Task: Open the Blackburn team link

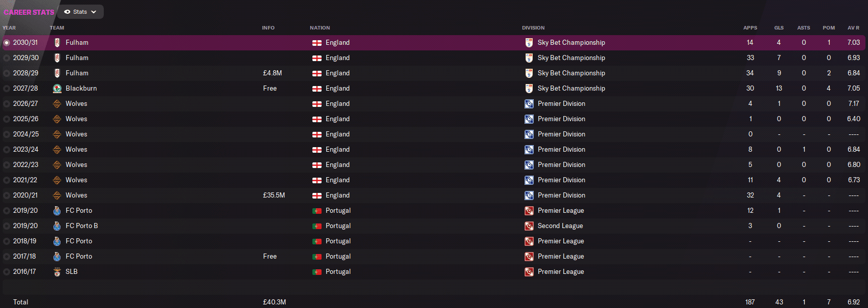Action: pyautogui.click(x=81, y=89)
